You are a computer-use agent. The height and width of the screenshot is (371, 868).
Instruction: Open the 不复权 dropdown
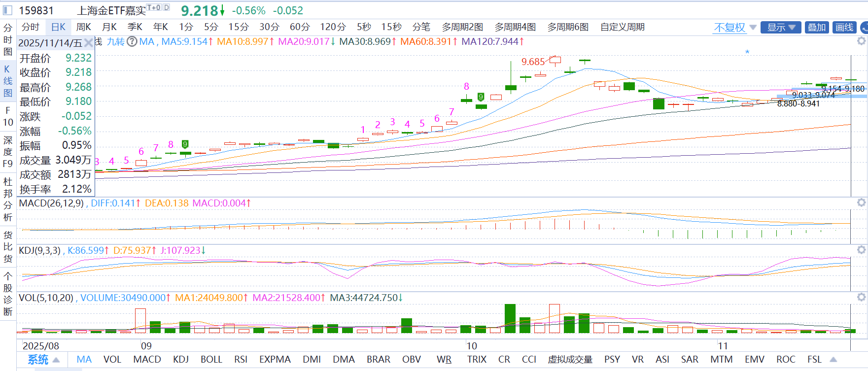coord(734,28)
